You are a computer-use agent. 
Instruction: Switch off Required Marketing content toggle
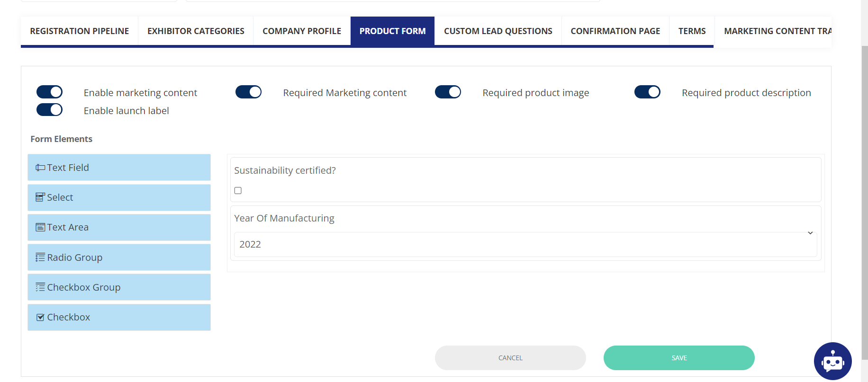point(248,92)
